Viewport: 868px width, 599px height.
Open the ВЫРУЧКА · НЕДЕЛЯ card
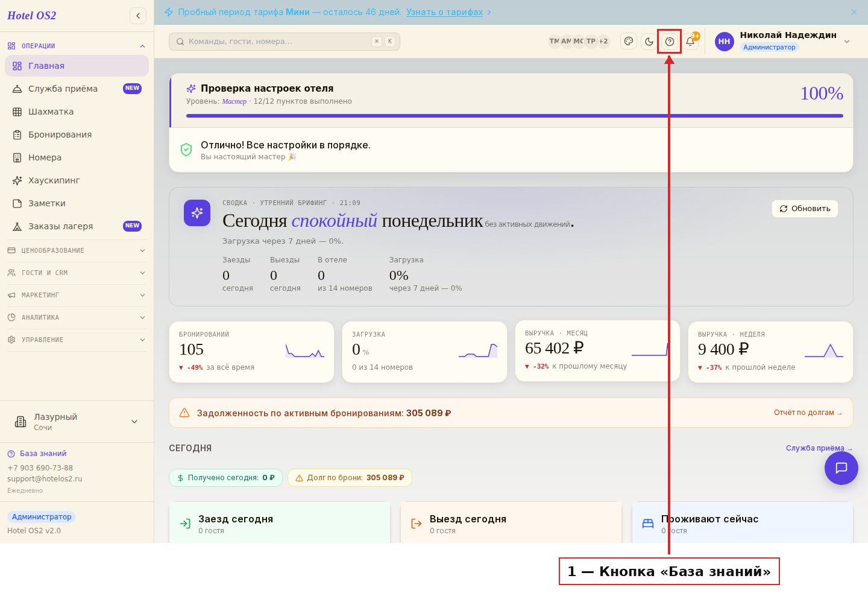770,352
